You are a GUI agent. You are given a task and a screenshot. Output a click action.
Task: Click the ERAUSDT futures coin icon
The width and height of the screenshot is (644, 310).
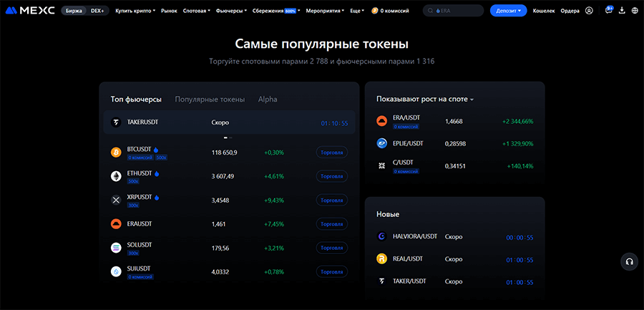tap(116, 224)
